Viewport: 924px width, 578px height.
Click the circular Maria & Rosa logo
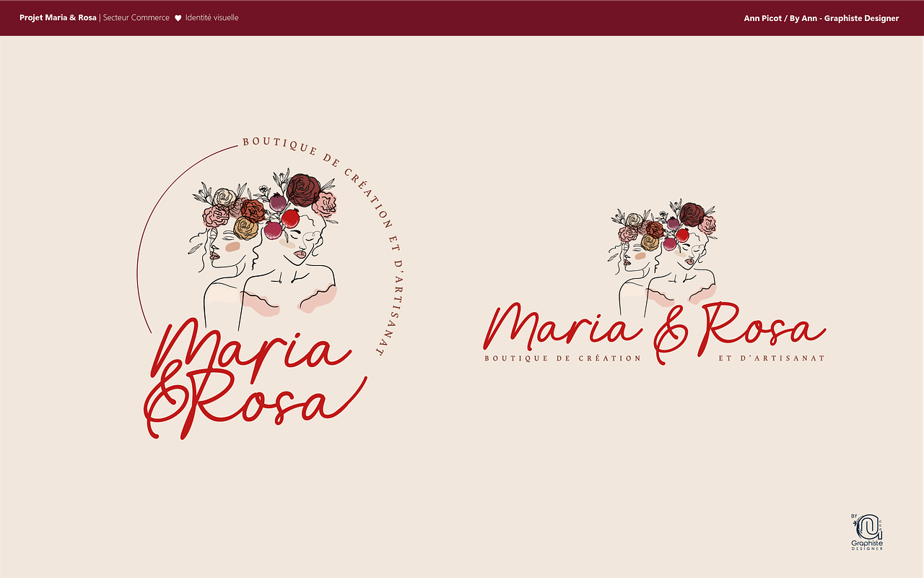point(270,287)
